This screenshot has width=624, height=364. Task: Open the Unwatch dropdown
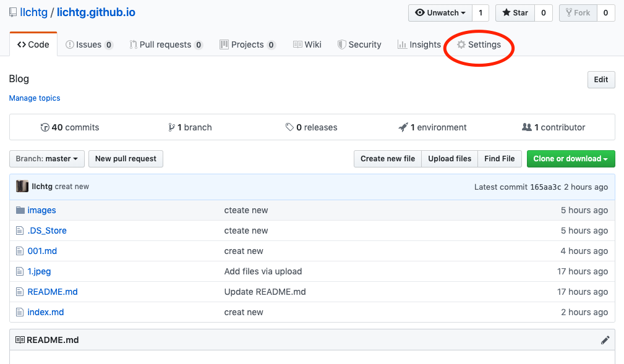click(440, 13)
